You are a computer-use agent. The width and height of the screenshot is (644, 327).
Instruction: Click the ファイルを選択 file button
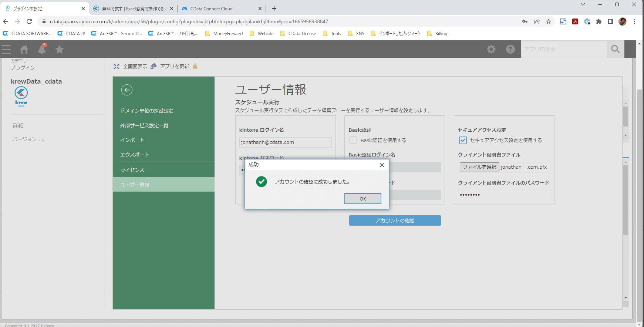pos(479,167)
